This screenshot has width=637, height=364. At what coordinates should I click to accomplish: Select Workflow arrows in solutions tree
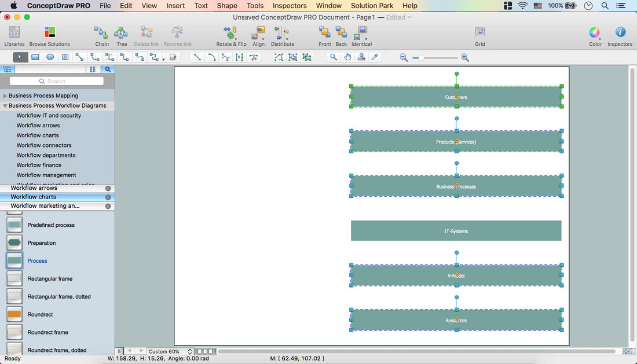coord(38,126)
